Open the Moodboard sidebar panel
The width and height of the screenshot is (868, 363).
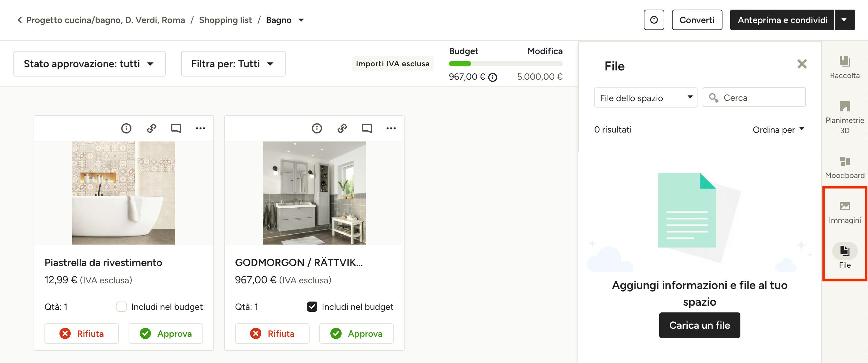coord(844,167)
